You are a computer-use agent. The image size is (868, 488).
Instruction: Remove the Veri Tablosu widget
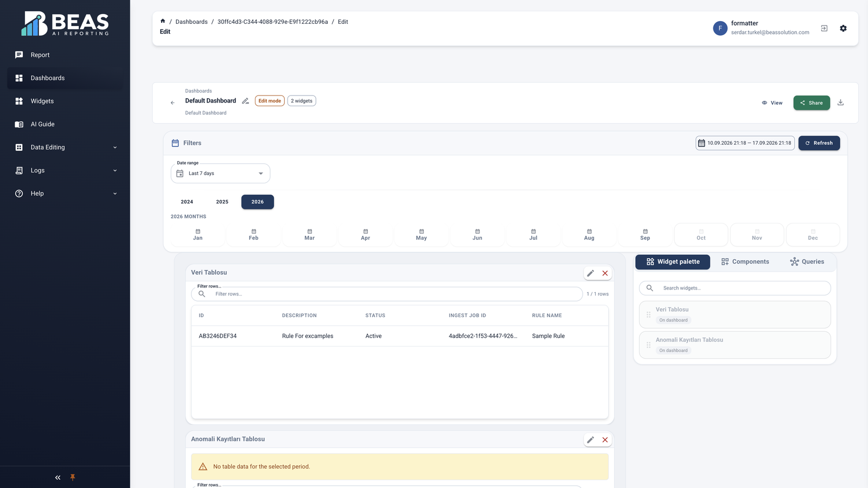tap(605, 273)
